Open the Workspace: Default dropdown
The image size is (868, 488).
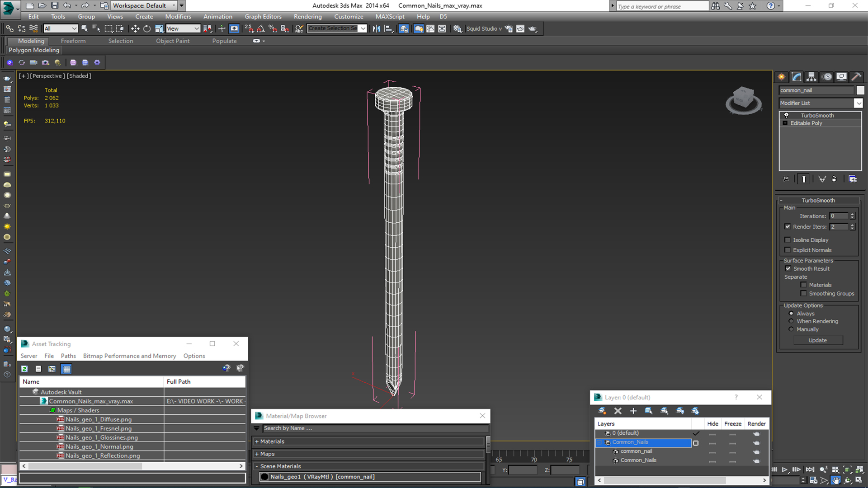tap(144, 5)
